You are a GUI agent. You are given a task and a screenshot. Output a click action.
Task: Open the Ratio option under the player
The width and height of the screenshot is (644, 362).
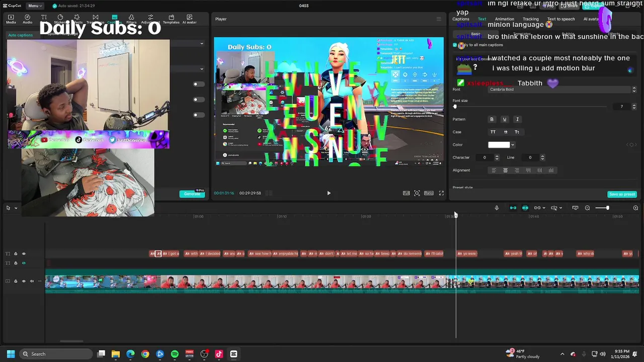(429, 193)
